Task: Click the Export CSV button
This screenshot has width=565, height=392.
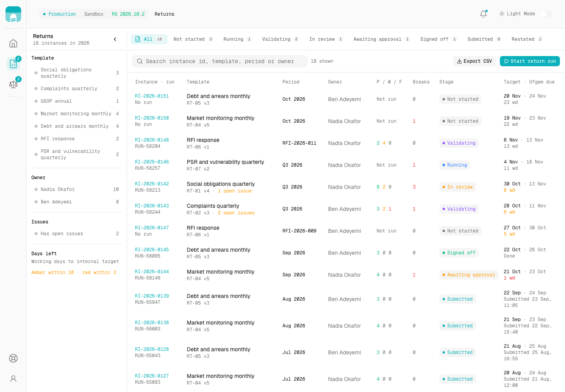Action: (x=474, y=61)
